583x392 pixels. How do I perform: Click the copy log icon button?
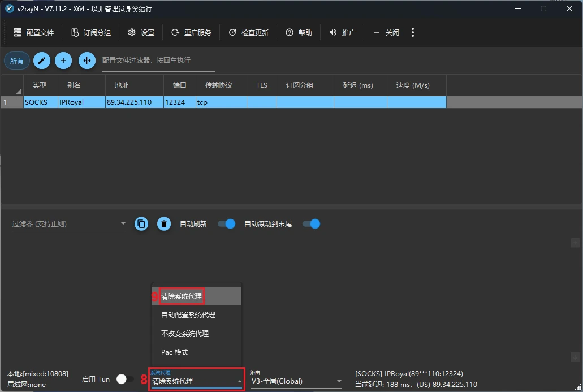point(141,224)
